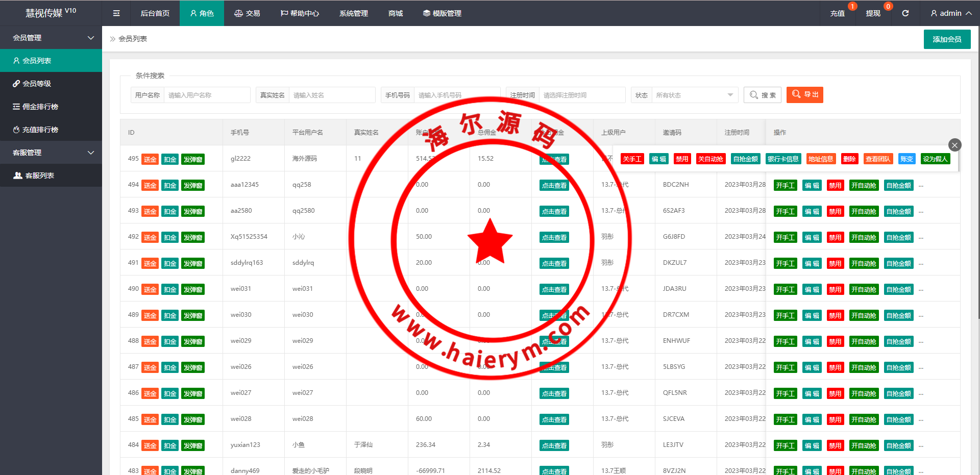Toggle 关手工 for member 495
This screenshot has width=980, height=475.
tap(632, 159)
